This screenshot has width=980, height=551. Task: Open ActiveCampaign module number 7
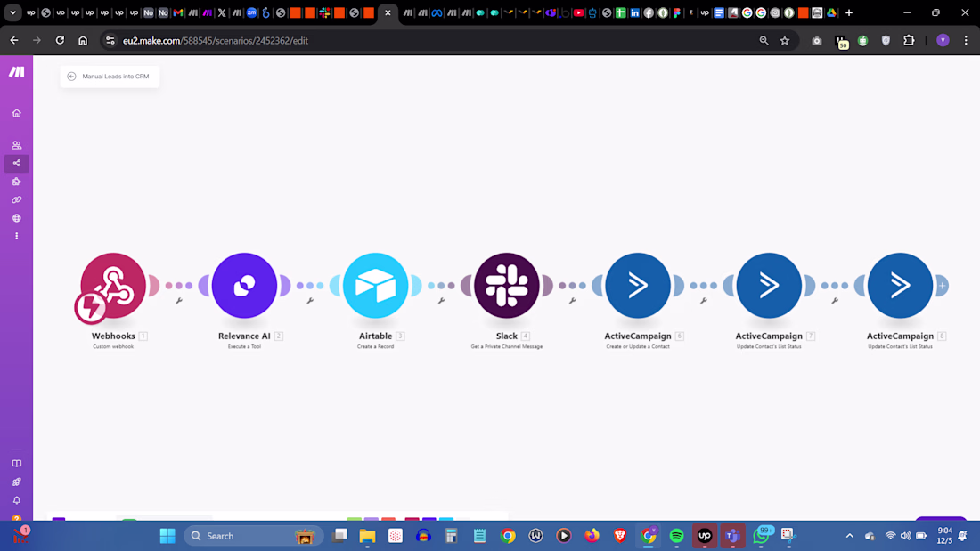770,286
